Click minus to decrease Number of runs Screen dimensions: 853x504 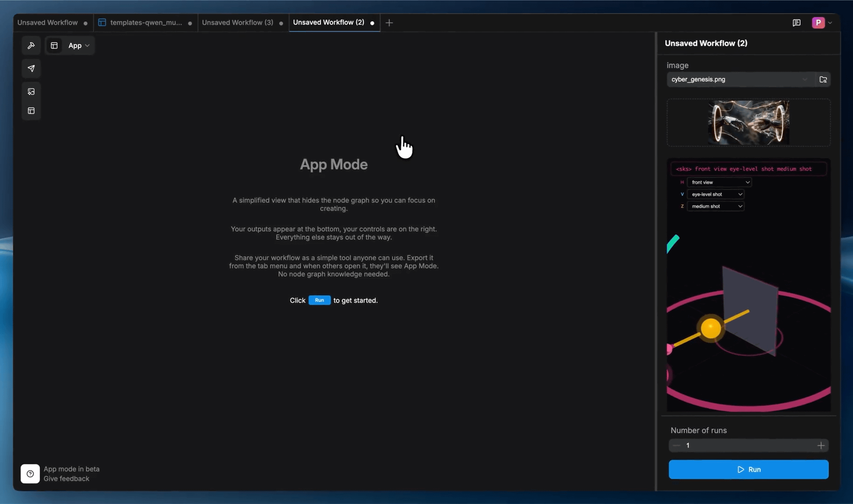tap(677, 445)
